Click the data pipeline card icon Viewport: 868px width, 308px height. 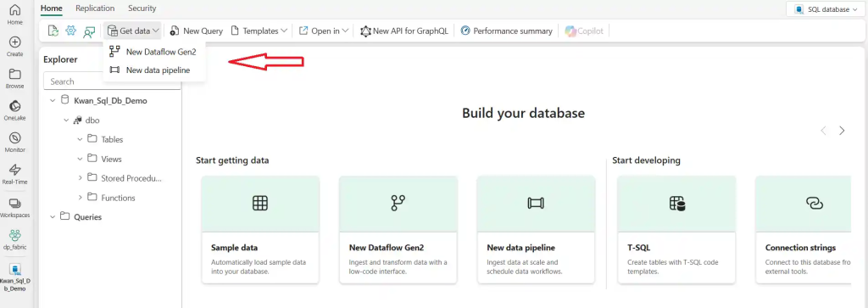coord(536,204)
